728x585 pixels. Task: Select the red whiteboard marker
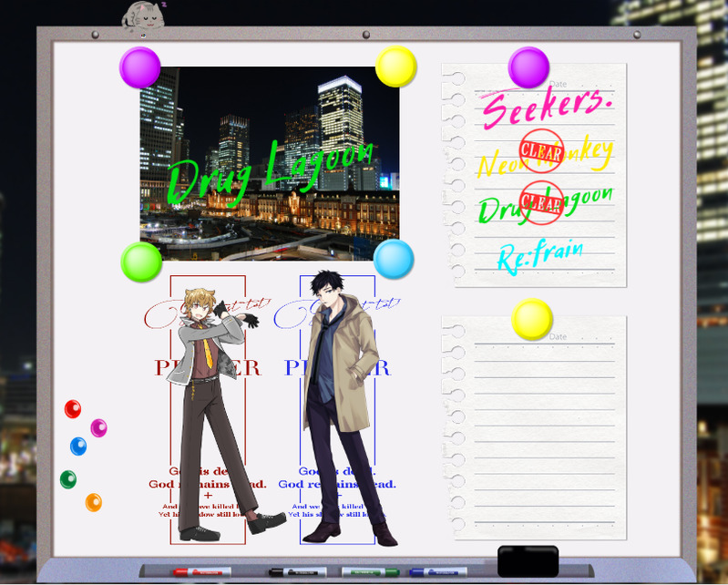tap(201, 571)
